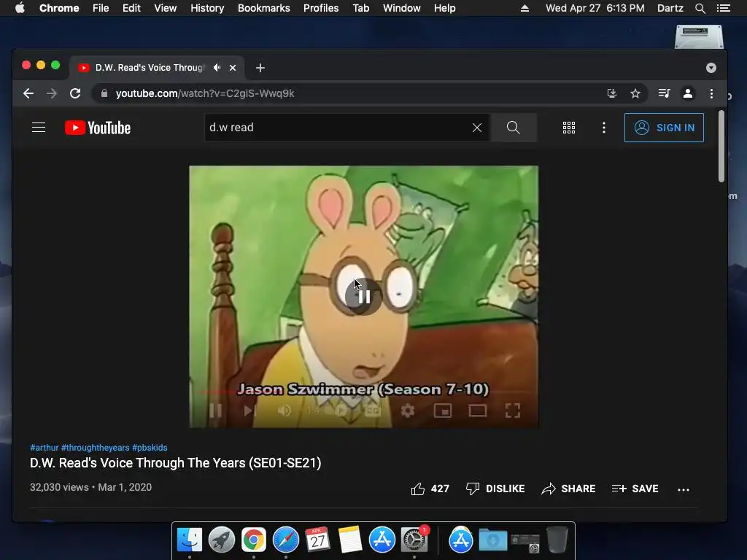Open the Apple menu
Viewport: 747px width, 560px height.
20,8
